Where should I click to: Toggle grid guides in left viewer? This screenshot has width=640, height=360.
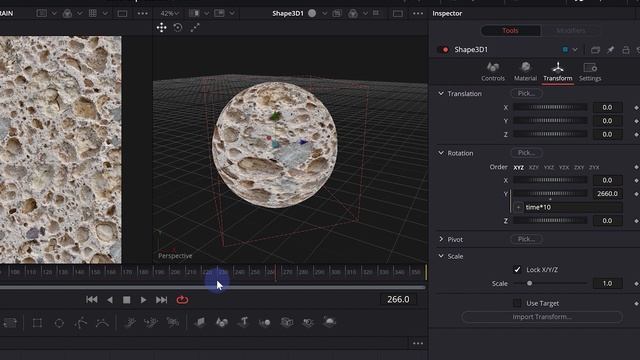93,13
